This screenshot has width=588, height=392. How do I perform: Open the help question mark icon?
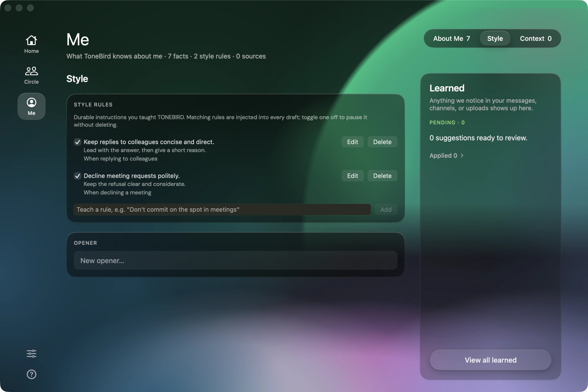[32, 374]
